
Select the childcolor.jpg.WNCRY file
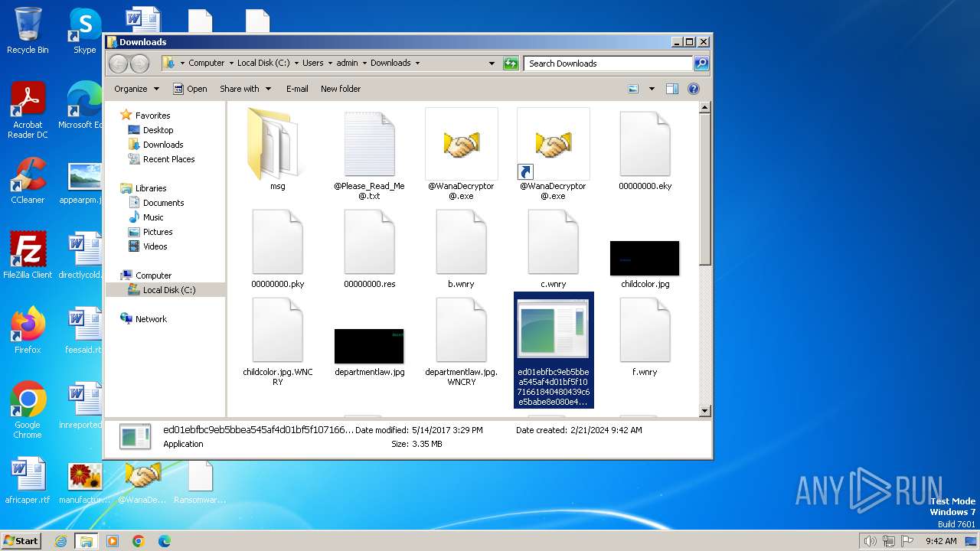[x=277, y=331]
